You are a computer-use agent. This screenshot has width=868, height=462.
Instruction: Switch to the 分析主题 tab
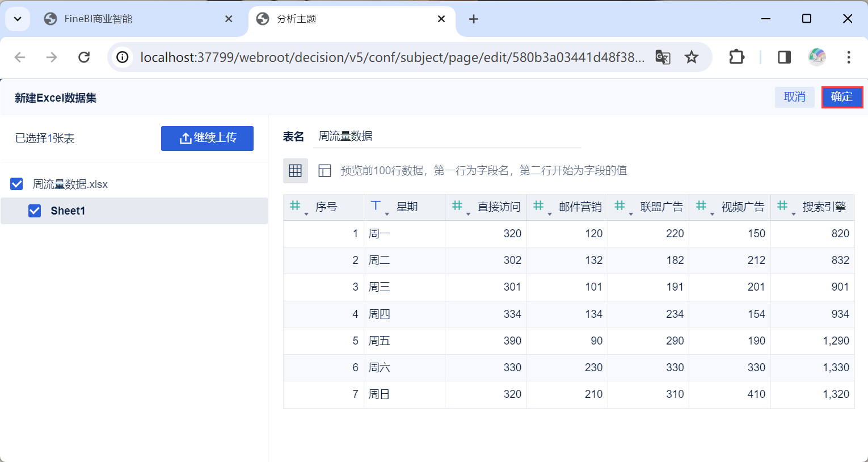point(352,19)
